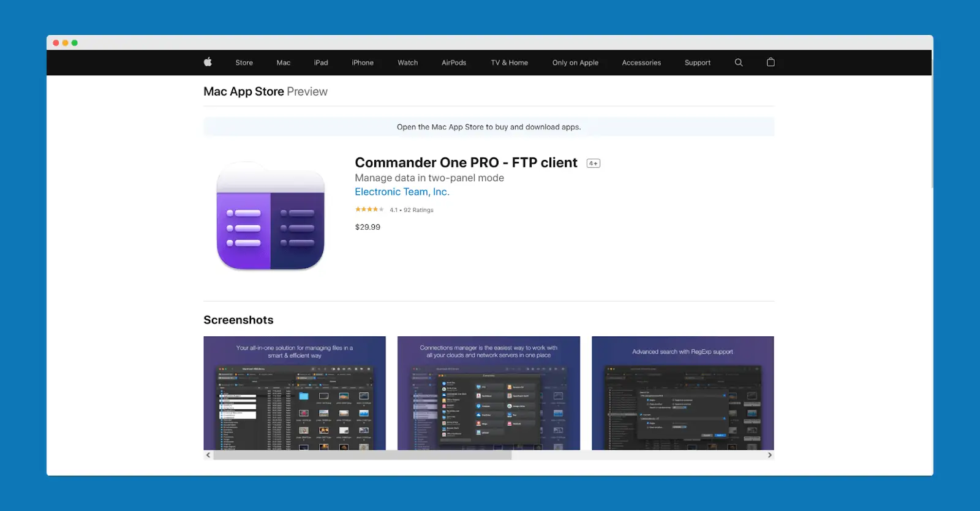Open the 'all-in-one solution' screenshot thumbnail

(x=295, y=393)
